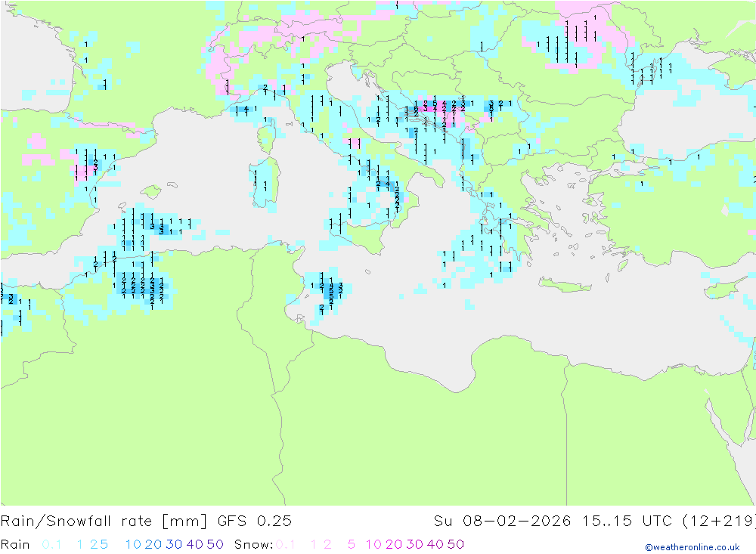Click the island of Crete on the map
This screenshot has width=756, height=554.
coord(564,286)
